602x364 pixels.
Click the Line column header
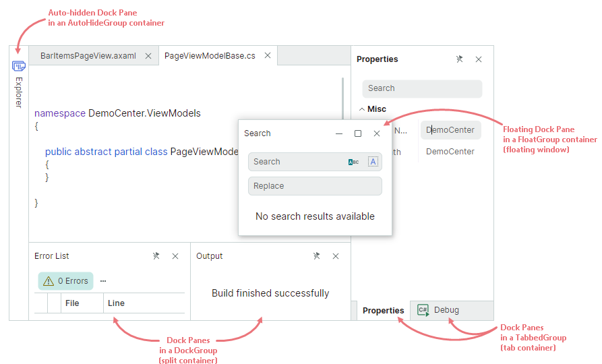tap(144, 303)
